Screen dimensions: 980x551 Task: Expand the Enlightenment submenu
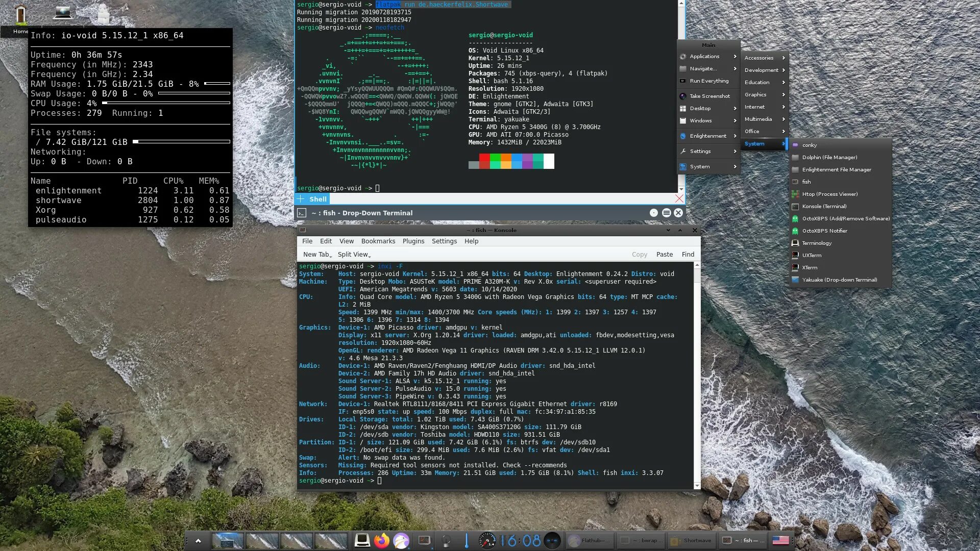(x=708, y=136)
